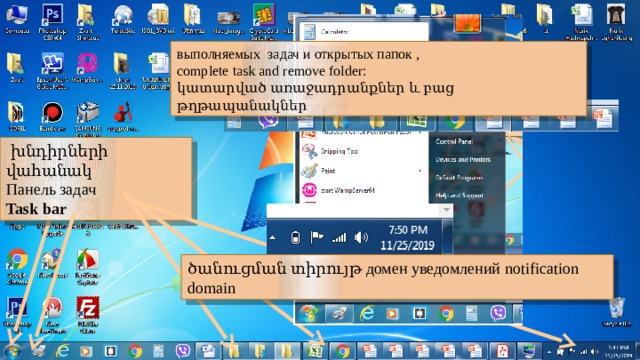Launch Internet Explorer from the main taskbar
The image size is (640, 360).
pyautogui.click(x=62, y=351)
